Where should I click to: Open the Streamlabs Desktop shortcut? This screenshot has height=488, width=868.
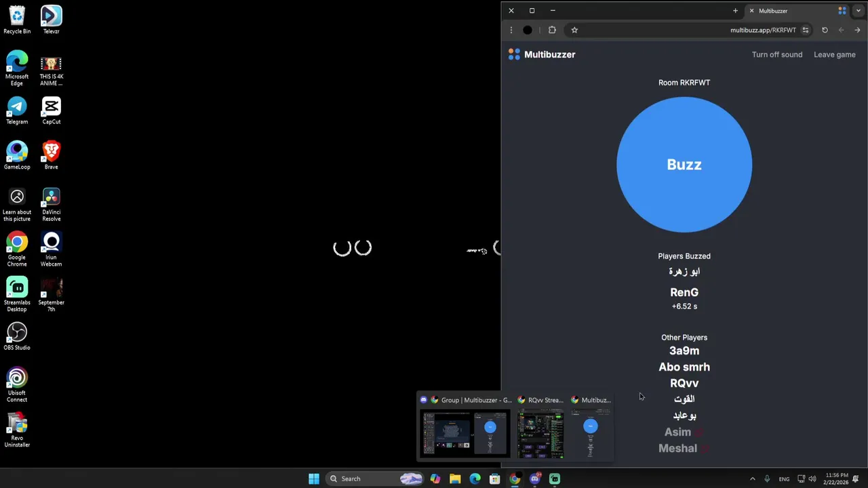17,295
